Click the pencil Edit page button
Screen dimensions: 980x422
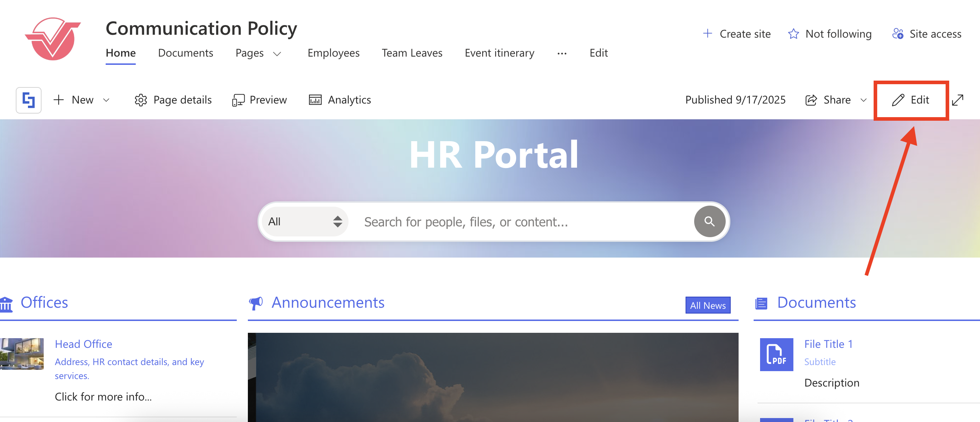click(x=911, y=100)
